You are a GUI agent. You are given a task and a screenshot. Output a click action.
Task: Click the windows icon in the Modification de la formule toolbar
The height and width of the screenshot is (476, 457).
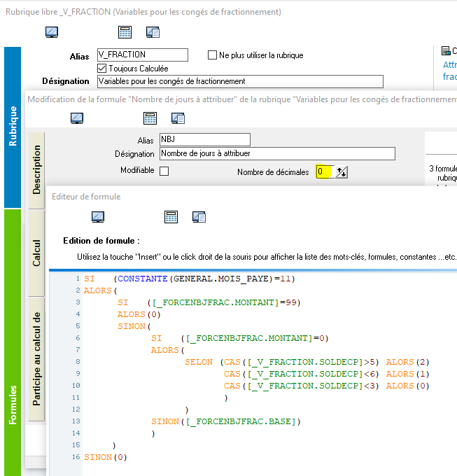(x=178, y=118)
